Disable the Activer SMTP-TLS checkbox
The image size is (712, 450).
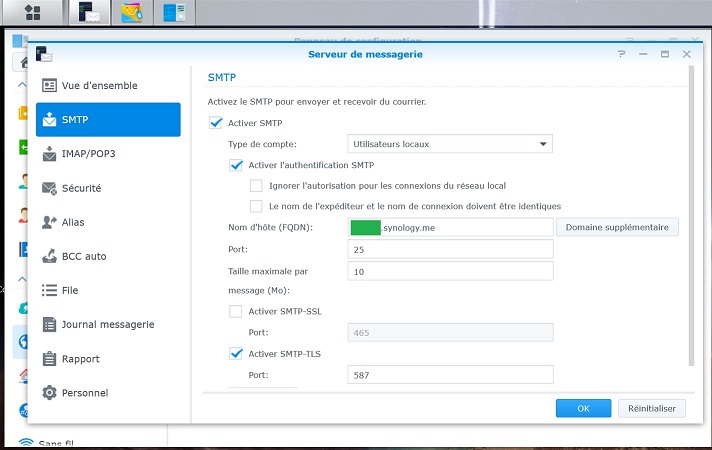[x=236, y=353]
